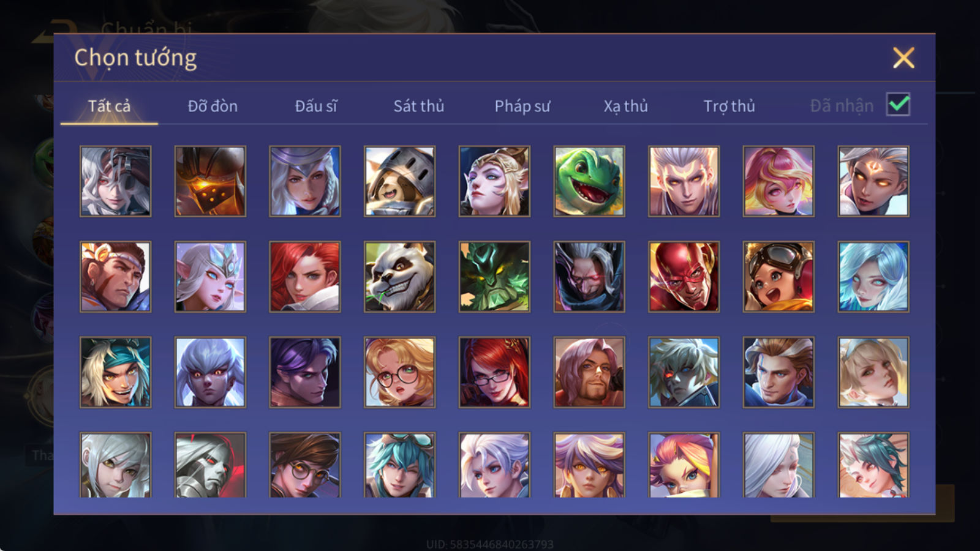
Task: Select the icy blue-haired woman hero
Action: coord(873,277)
